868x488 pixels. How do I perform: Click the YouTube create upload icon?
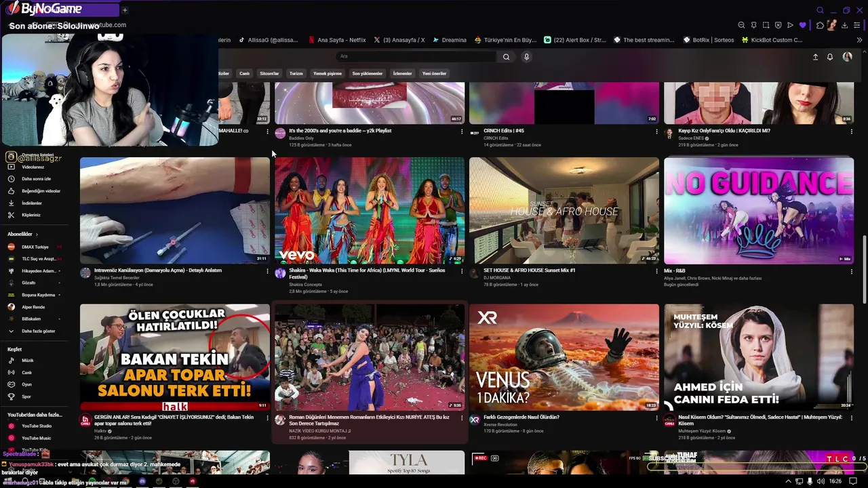pyautogui.click(x=815, y=57)
